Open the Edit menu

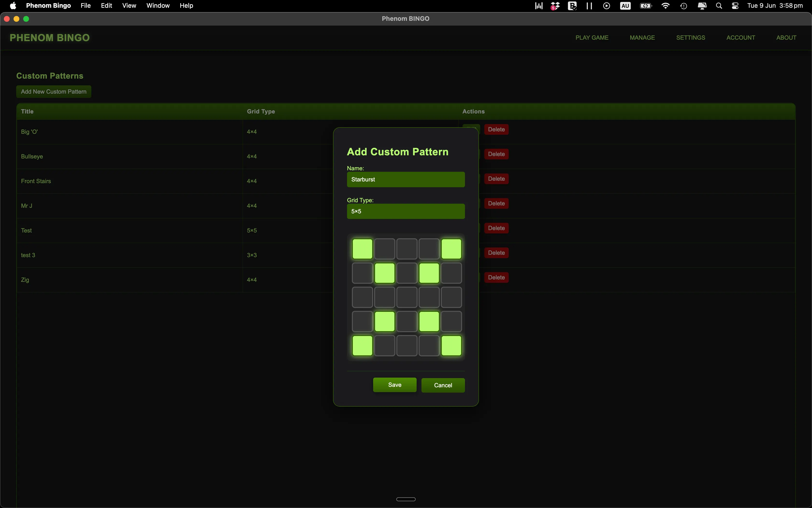coord(106,6)
